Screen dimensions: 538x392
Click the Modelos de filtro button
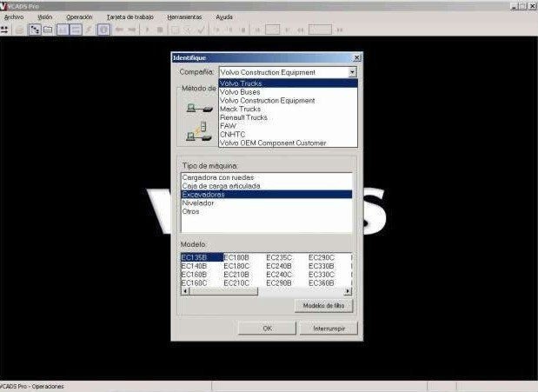click(x=324, y=305)
